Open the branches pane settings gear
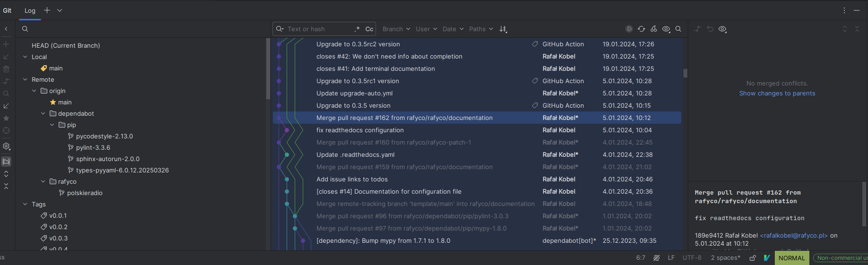868x265 pixels. 6,146
